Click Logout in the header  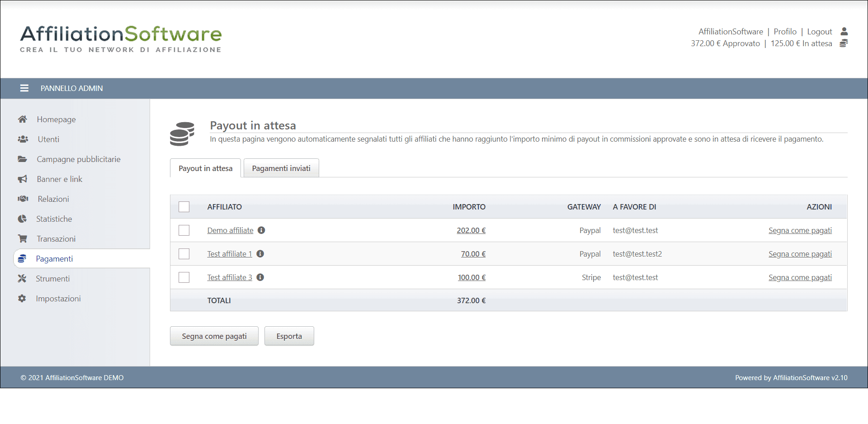point(819,32)
